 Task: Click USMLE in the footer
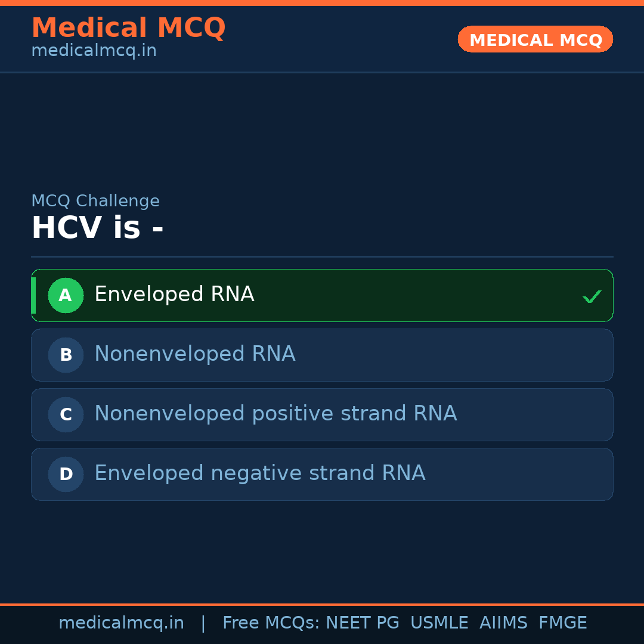(439, 623)
